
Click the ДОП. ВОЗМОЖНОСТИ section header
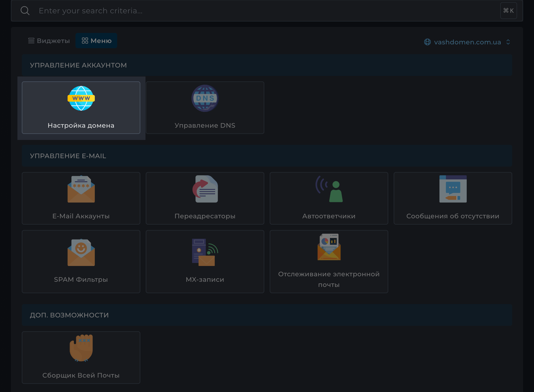pyautogui.click(x=267, y=315)
